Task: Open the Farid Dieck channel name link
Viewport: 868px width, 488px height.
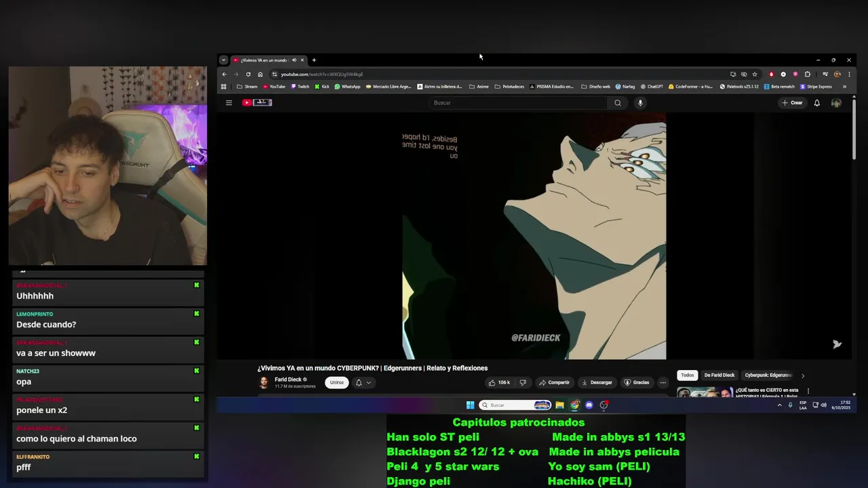Action: 288,380
